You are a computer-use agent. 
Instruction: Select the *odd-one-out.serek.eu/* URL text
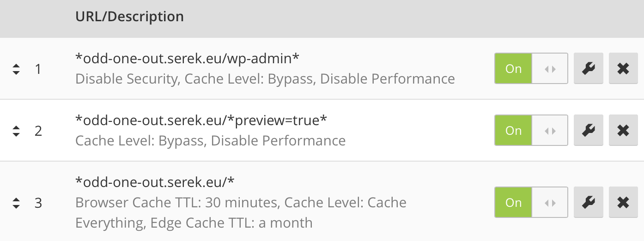click(155, 182)
